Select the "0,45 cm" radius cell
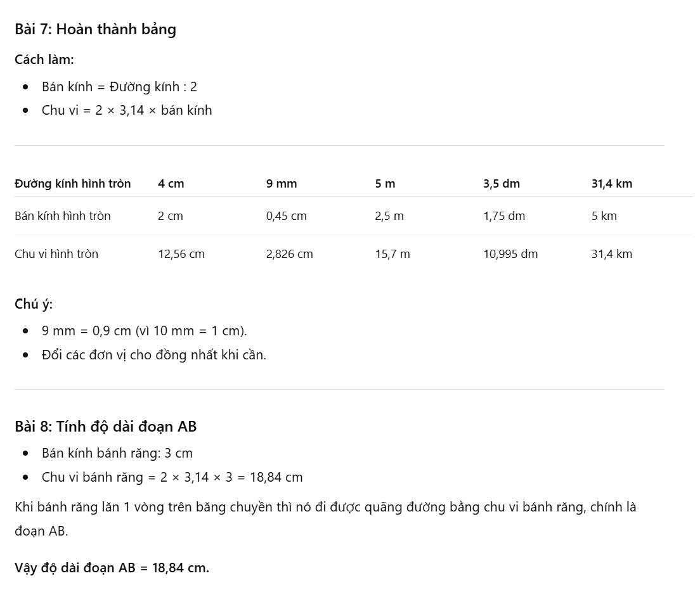Viewport: 700px width, 597px height. point(287,216)
